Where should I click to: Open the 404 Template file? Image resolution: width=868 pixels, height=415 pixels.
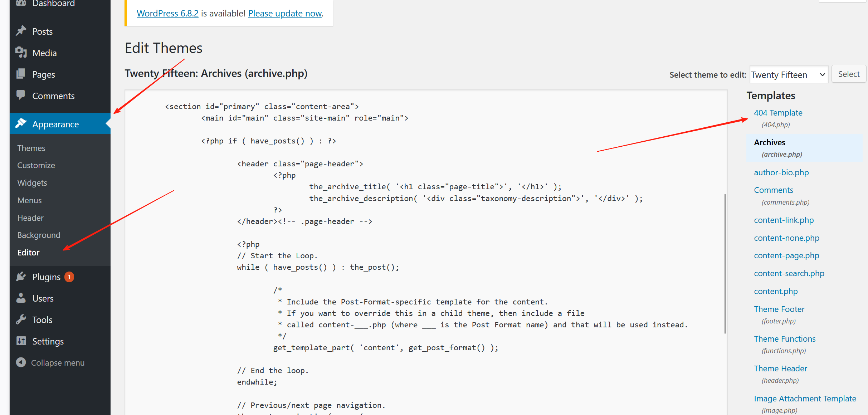click(x=778, y=113)
